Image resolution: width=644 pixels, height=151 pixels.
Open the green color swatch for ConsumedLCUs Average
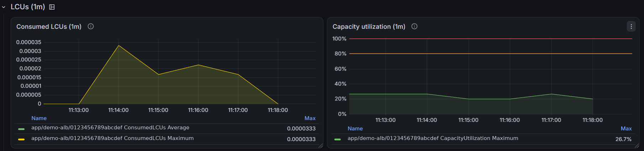click(21, 129)
